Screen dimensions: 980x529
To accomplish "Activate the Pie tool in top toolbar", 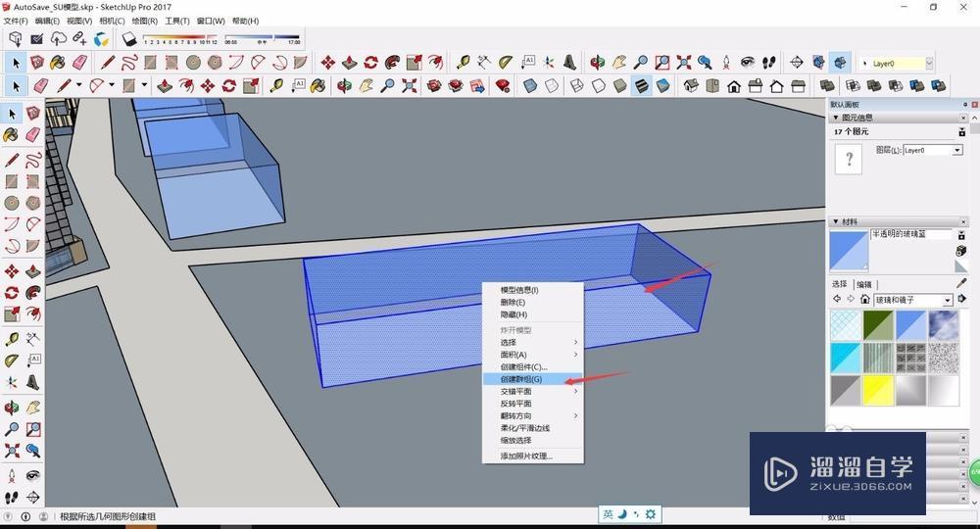I will pos(301,63).
